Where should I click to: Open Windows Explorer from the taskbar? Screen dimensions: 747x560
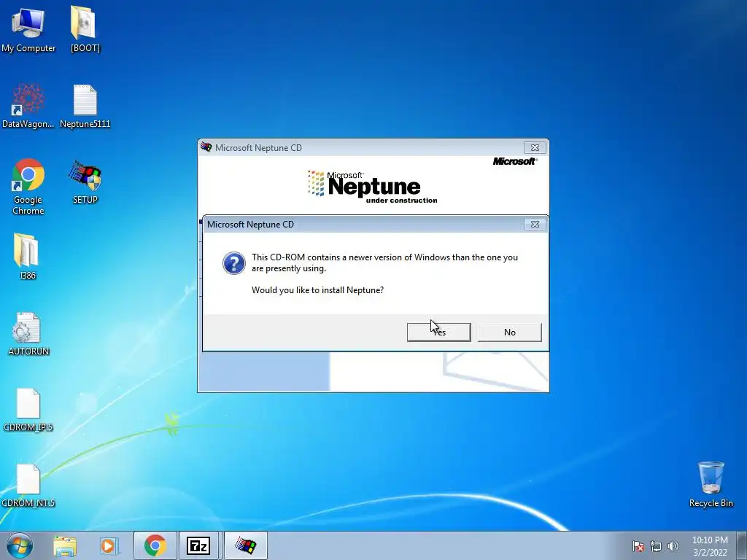tap(65, 545)
